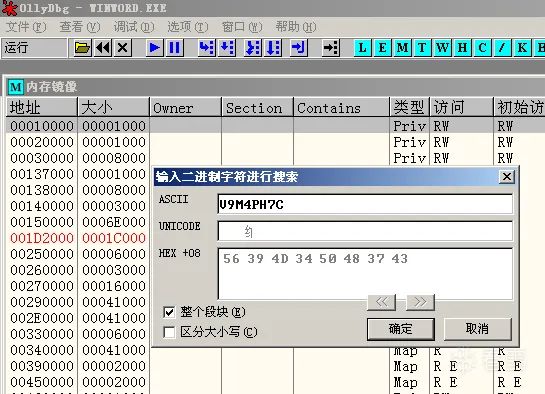Image resolution: width=545 pixels, height=394 pixels.
Task: Focus the ASCII input field
Action: [365, 204]
